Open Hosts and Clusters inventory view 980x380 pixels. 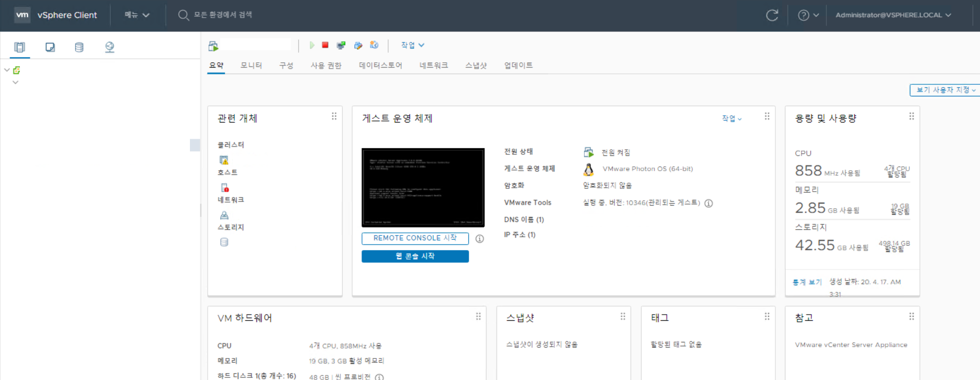(19, 47)
